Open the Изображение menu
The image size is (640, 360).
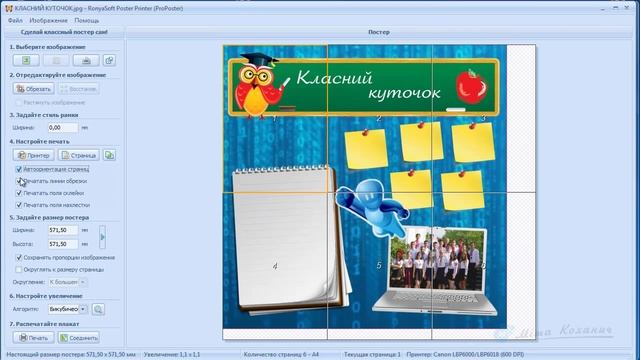click(48, 20)
